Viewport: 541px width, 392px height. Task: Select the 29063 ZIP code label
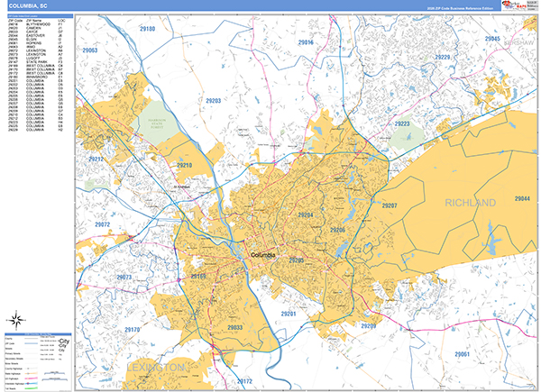tap(90, 50)
